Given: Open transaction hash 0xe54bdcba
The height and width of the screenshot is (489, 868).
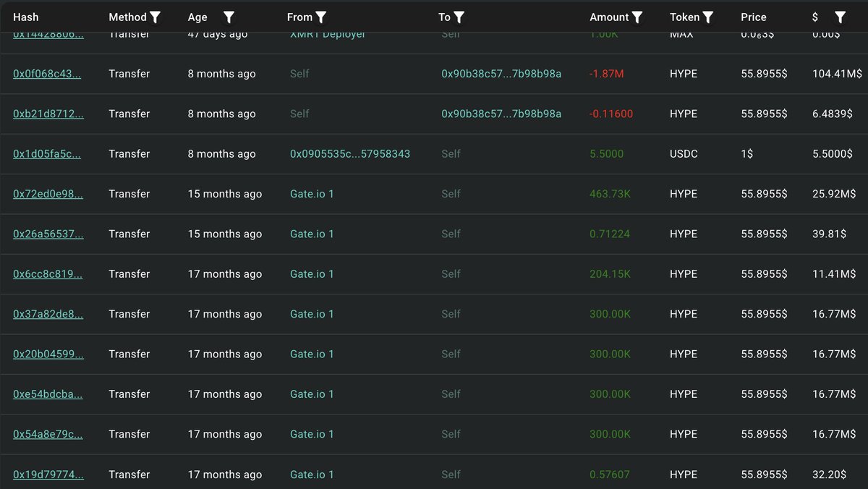Looking at the screenshot, I should (48, 394).
